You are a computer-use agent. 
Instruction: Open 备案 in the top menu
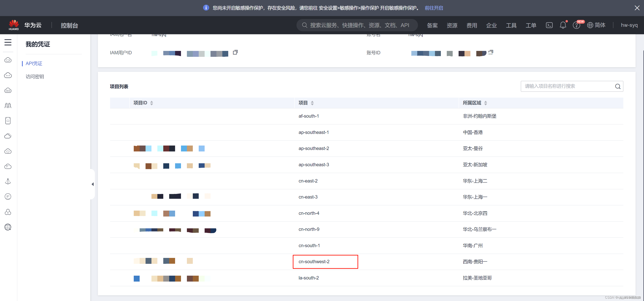(x=432, y=25)
